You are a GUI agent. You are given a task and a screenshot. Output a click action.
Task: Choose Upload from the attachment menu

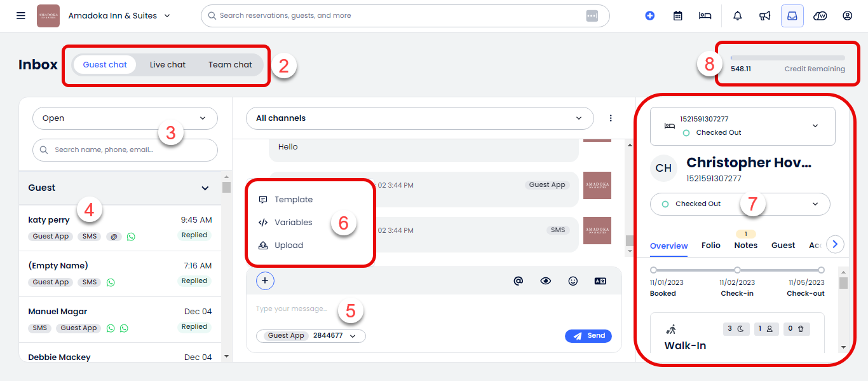tap(281, 246)
